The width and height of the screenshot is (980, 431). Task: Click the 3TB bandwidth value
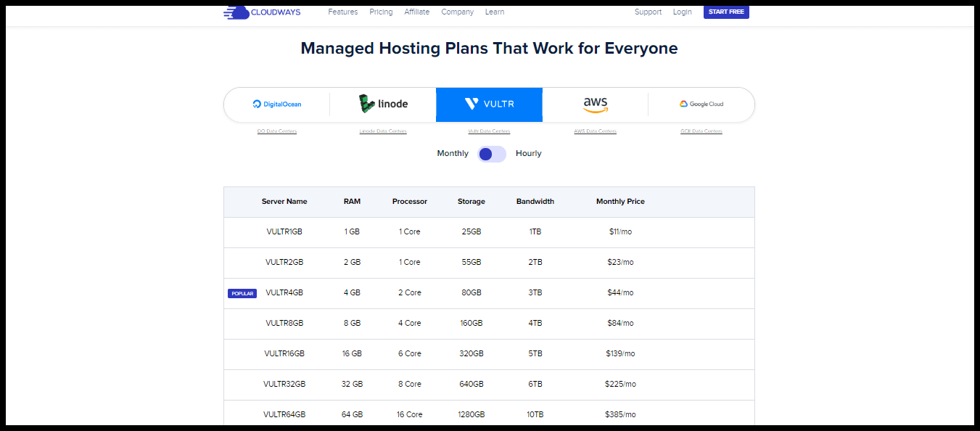(x=535, y=293)
